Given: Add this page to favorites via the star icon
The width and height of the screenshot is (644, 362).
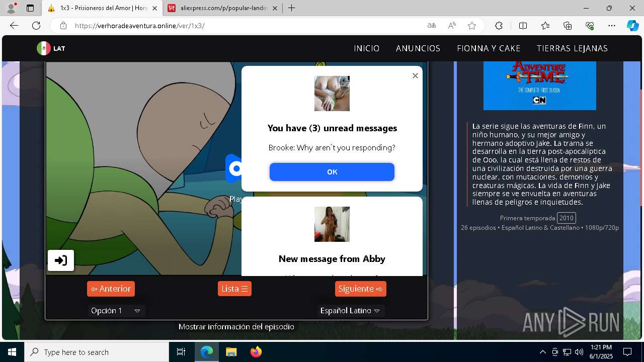Looking at the screenshot, I should (x=472, y=26).
